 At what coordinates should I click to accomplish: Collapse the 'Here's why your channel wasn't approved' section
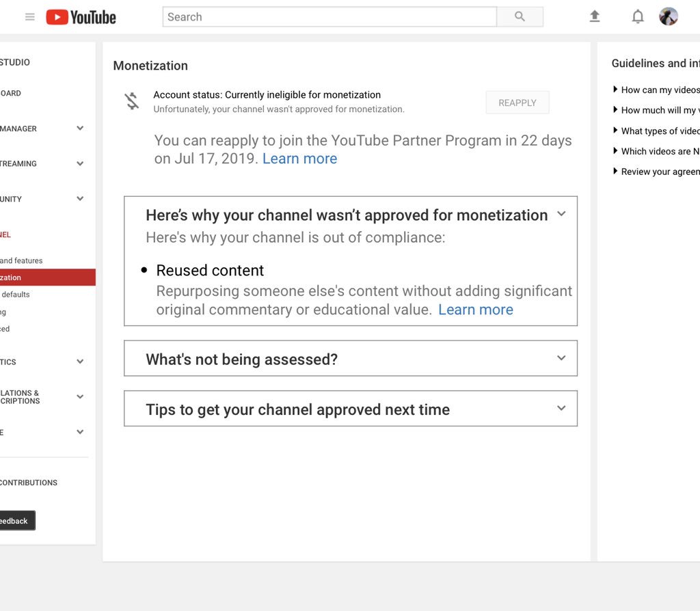point(561,214)
